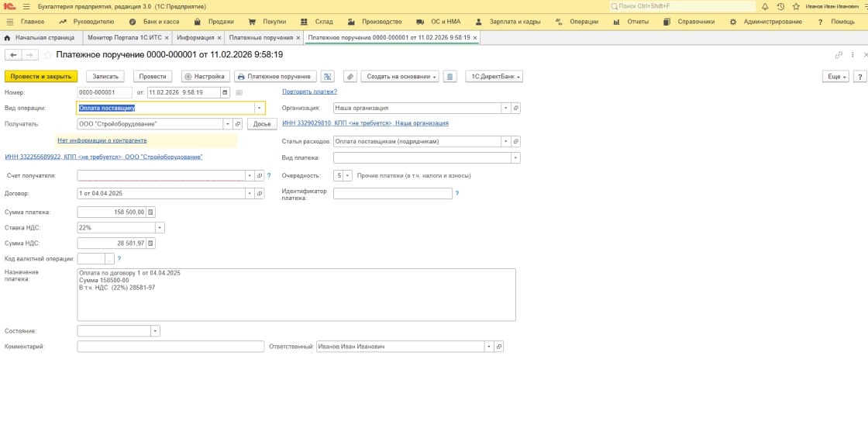Expand Получатель dropdown list

228,124
